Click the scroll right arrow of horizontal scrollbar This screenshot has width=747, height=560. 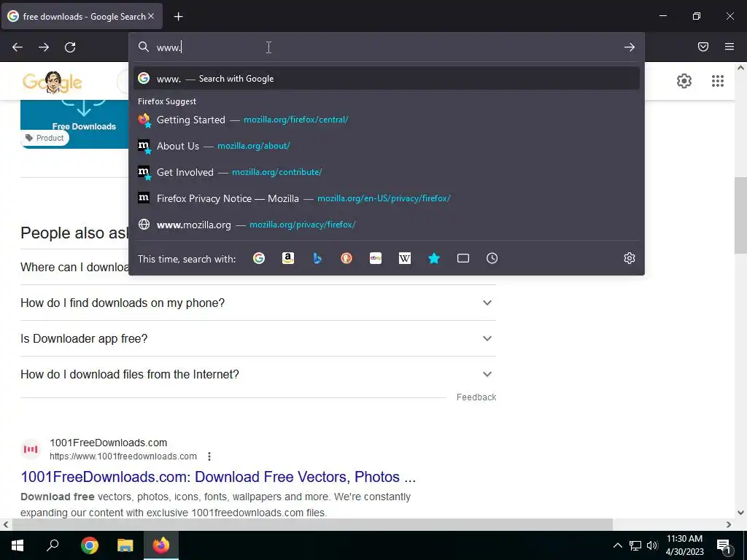(729, 524)
